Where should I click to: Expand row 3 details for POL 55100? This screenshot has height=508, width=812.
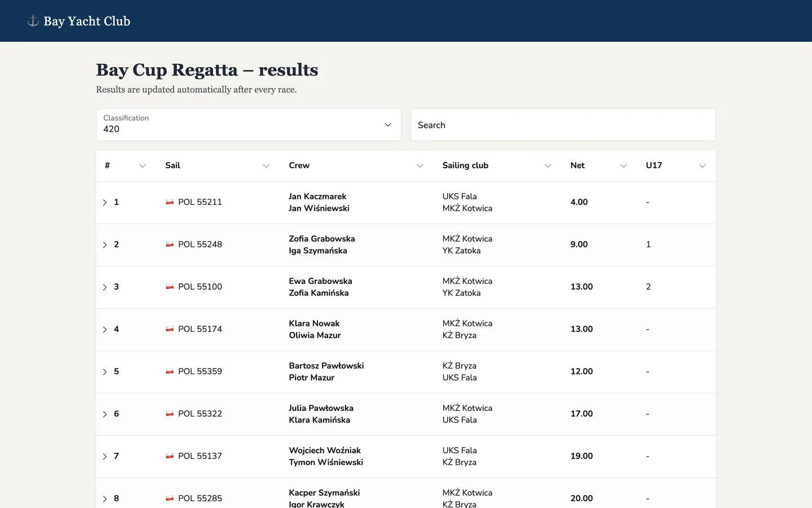click(x=105, y=287)
